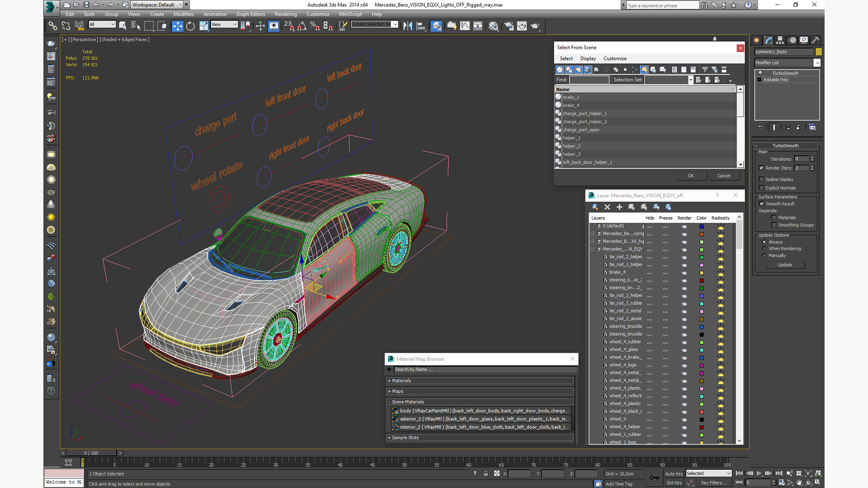Open Render Setup teapot icon
Screen dimensions: 868x488
[509, 26]
